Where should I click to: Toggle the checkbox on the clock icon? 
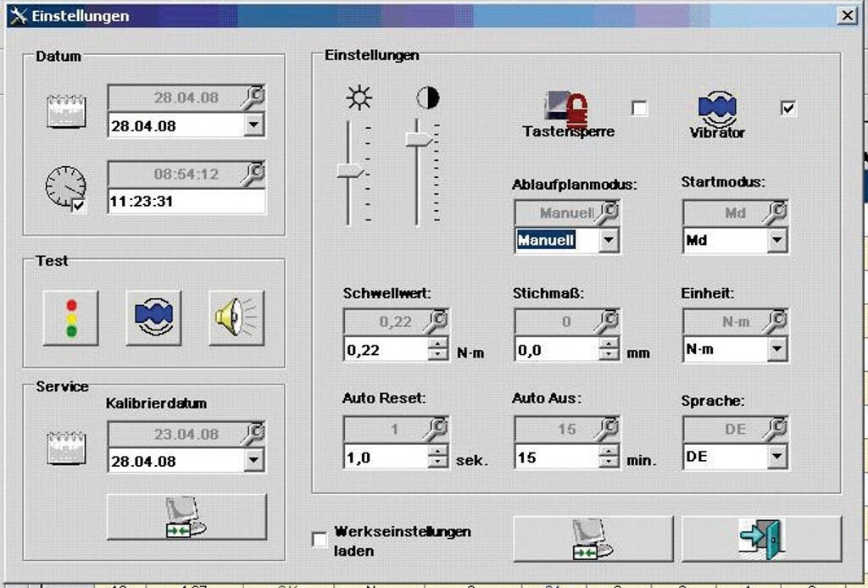(78, 205)
